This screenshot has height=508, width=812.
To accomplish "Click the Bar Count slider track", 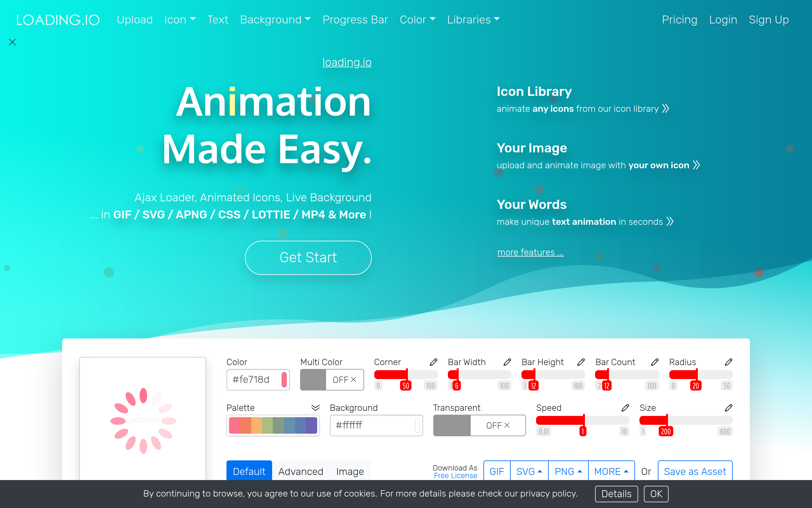I will [x=627, y=374].
